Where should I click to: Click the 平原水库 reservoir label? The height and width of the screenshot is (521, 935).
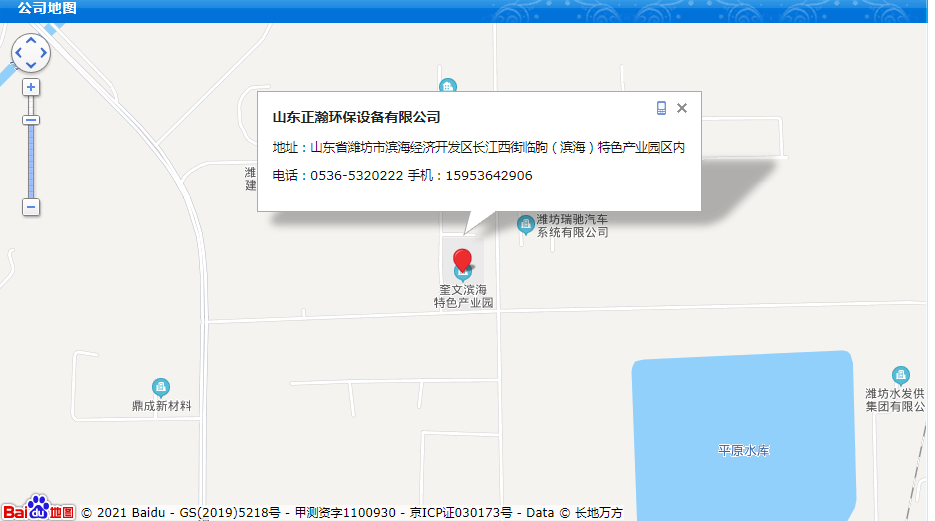click(744, 451)
